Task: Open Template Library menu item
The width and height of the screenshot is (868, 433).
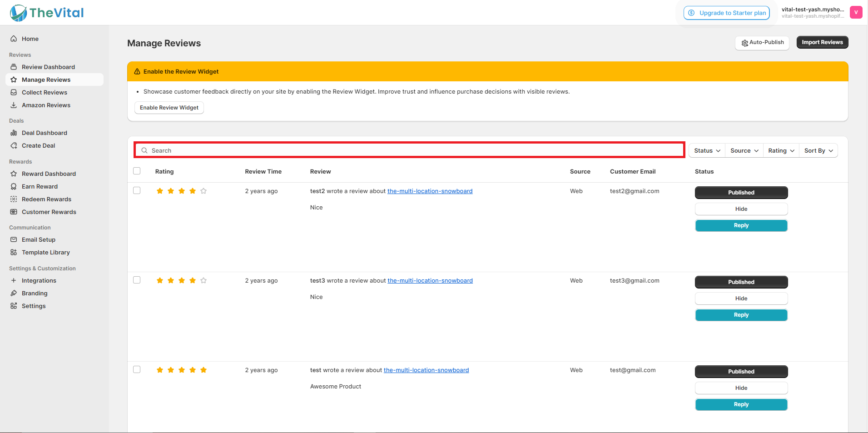Action: click(45, 252)
